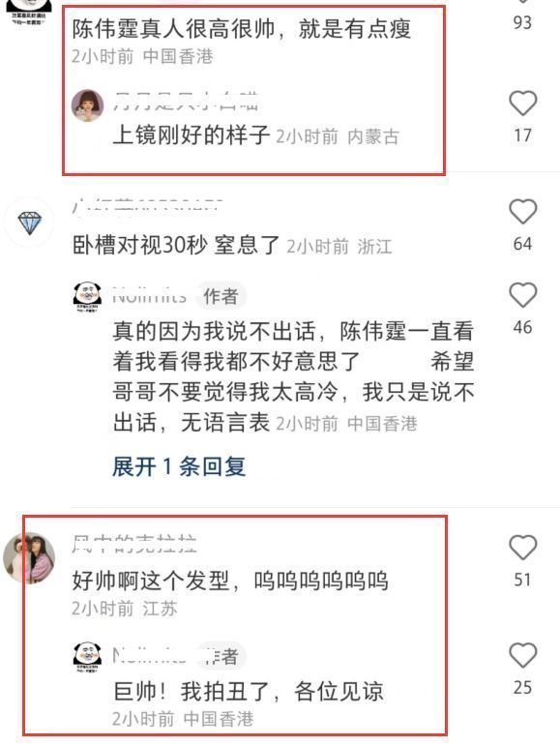
Task: Tap the comment 好帅啊这个发型
Action: pos(230,581)
